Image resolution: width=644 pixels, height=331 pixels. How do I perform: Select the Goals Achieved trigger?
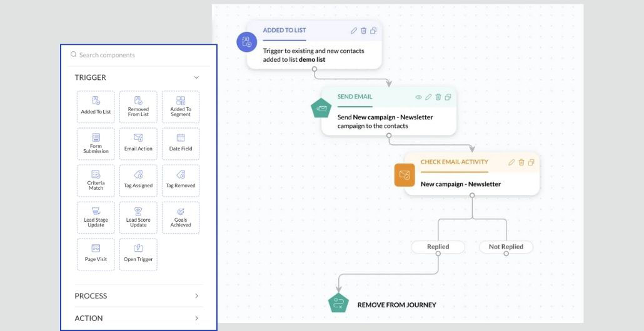(181, 217)
